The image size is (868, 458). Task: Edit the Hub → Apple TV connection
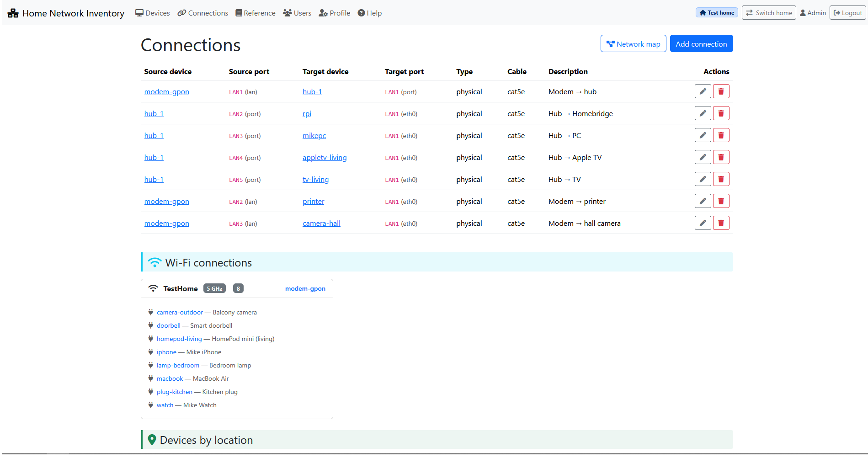tap(703, 157)
